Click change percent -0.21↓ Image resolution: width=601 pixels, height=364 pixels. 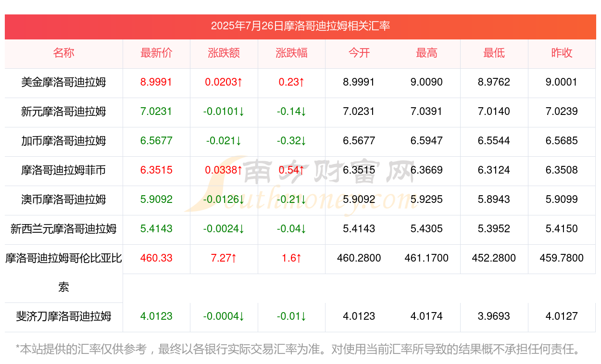(x=291, y=200)
